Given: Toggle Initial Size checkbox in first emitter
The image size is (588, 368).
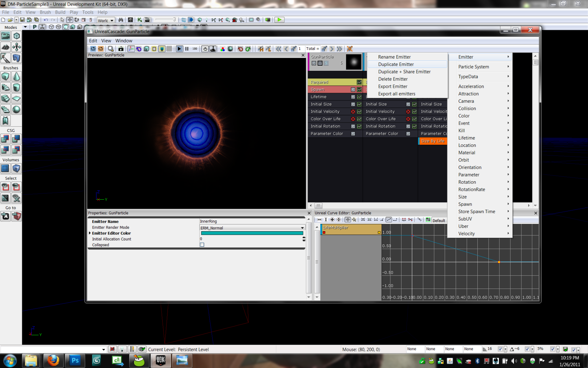Looking at the screenshot, I should (x=353, y=104).
